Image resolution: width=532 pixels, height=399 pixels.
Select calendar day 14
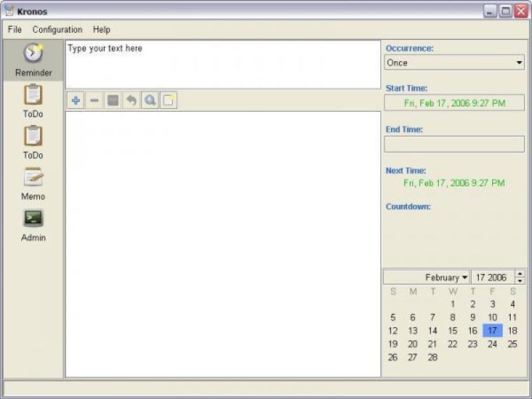(433, 330)
